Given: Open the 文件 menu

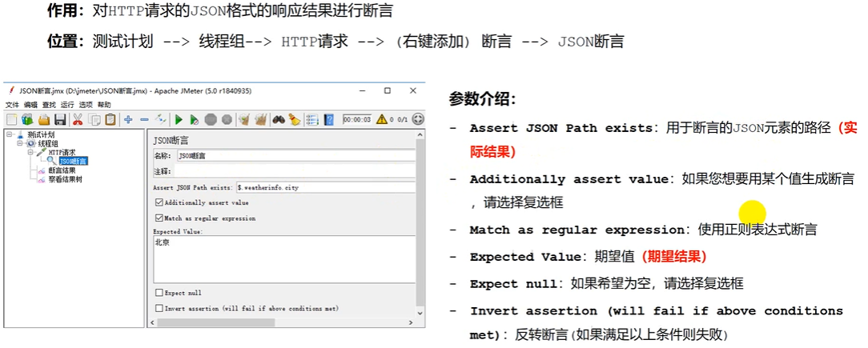Looking at the screenshot, I should click(12, 105).
